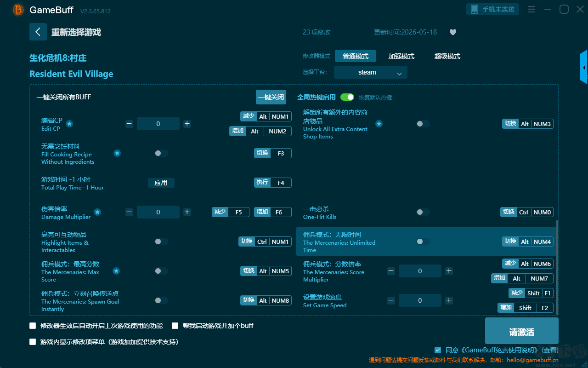The height and width of the screenshot is (368, 588).
Task: Toggle Fill Cooking Recipe Without Ingredients
Action: [x=161, y=153]
